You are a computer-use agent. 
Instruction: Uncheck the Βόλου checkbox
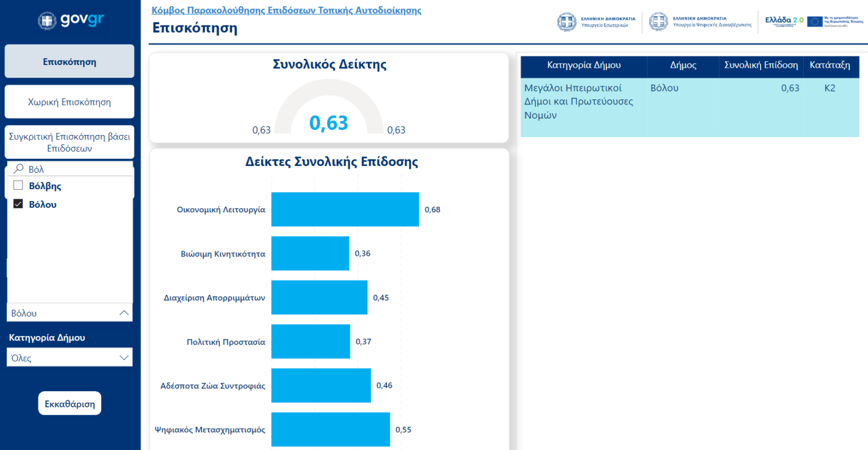18,204
